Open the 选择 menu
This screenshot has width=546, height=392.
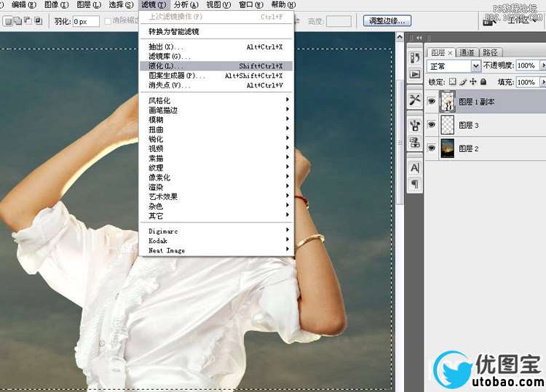click(121, 5)
